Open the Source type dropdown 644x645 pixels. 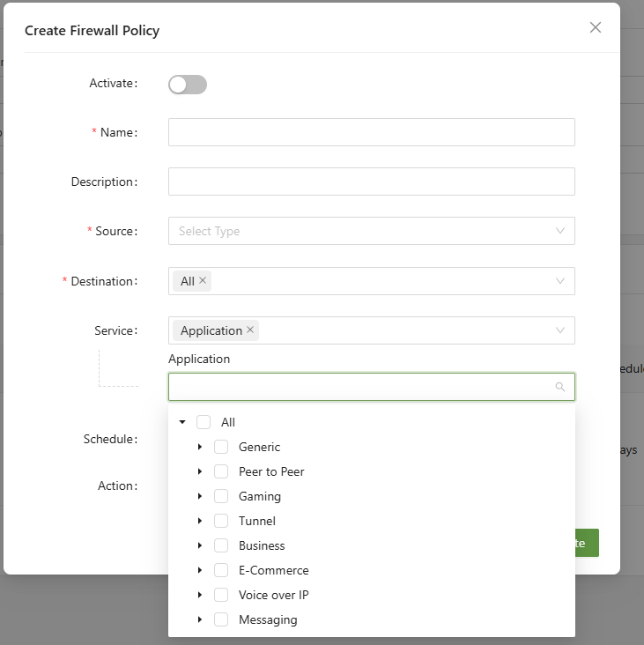pyautogui.click(x=371, y=231)
